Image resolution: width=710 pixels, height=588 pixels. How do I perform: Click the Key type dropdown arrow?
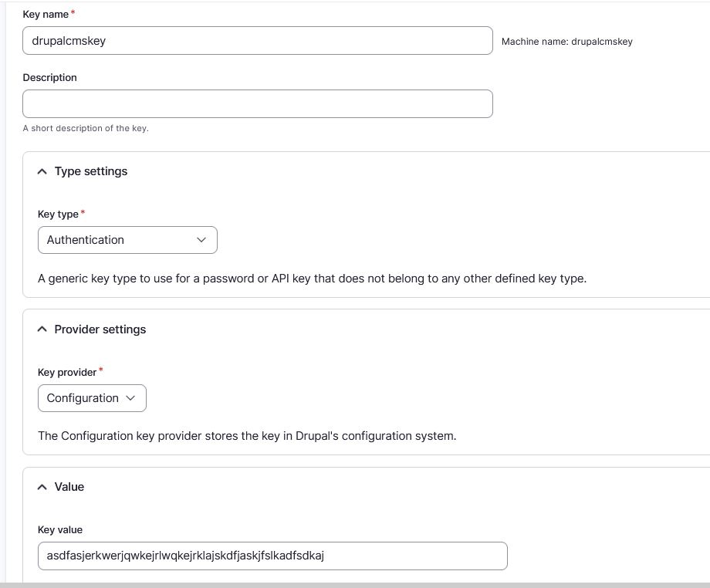click(201, 240)
